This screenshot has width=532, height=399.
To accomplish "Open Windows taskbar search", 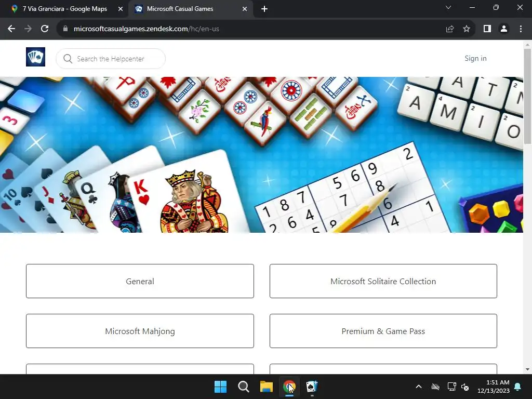I will coord(243,387).
